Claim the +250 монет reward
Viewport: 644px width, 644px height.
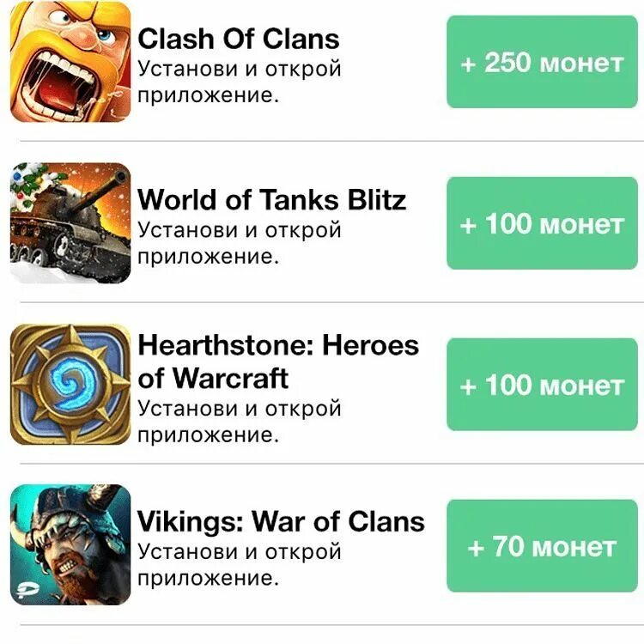pyautogui.click(x=542, y=62)
